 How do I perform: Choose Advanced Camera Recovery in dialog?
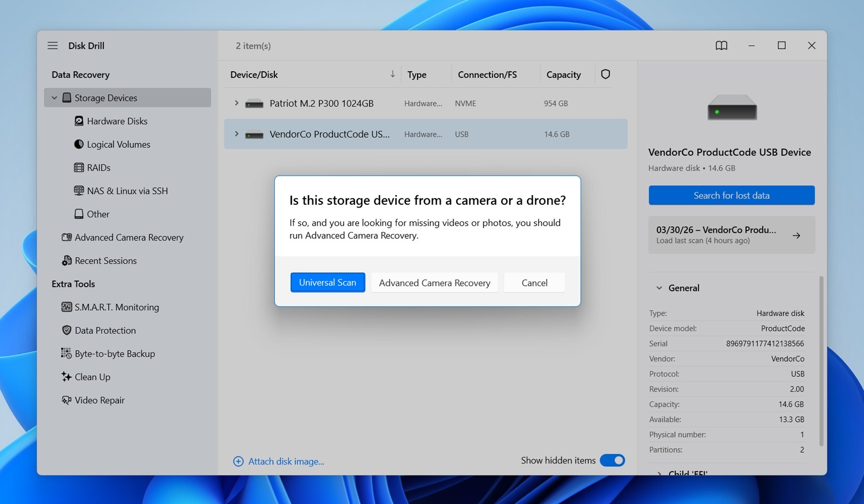tap(435, 283)
